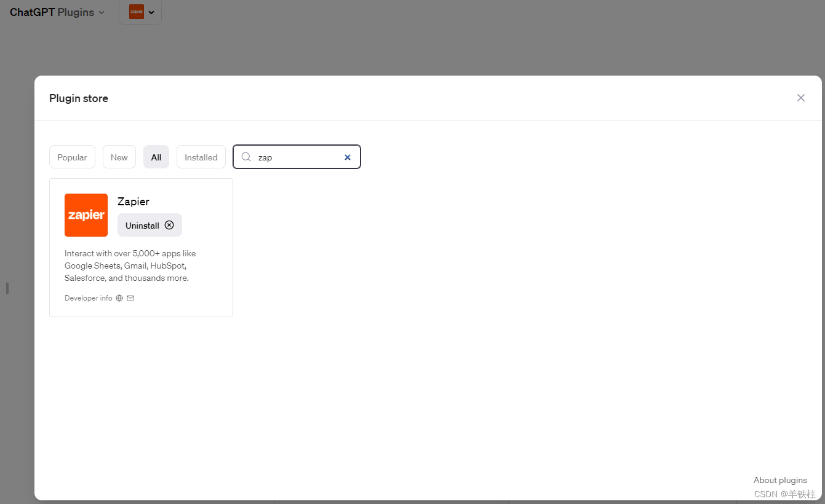Screen dimensions: 825x504
Task: Click the plugin search input containing zap
Action: (x=297, y=157)
